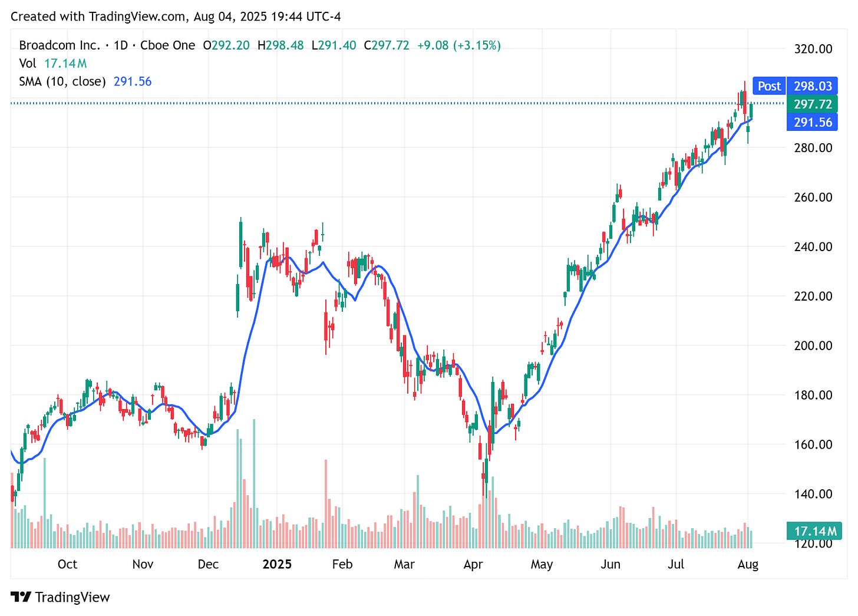Click the +3.15% change value
The width and height of the screenshot is (858, 616).
477,45
